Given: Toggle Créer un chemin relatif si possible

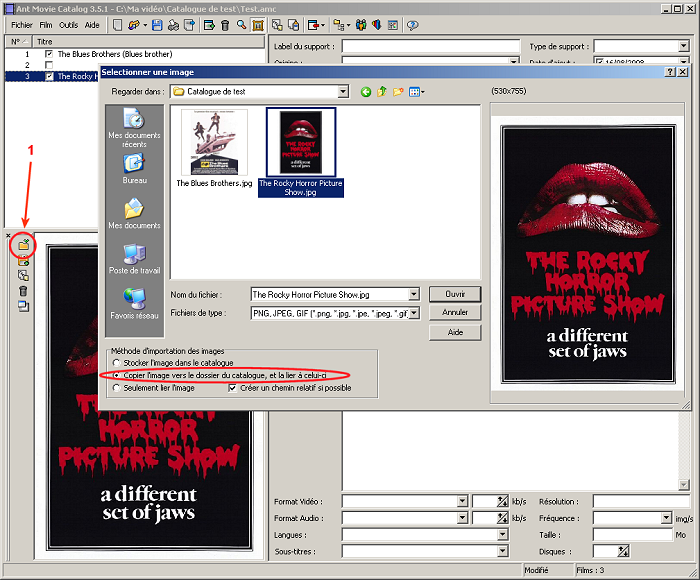Looking at the screenshot, I should [x=232, y=388].
